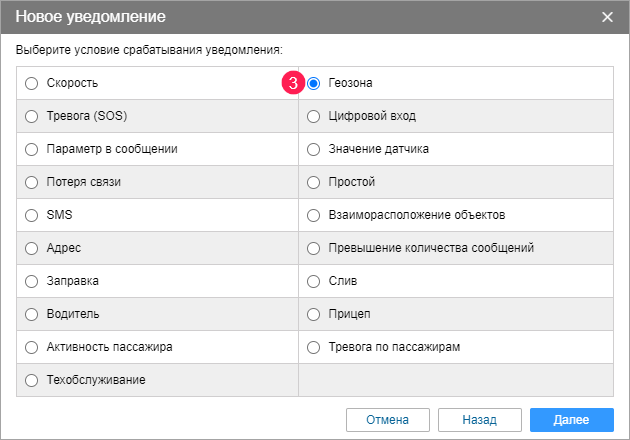This screenshot has width=630, height=440.
Task: Choose Цифровой вход condition
Action: [x=314, y=116]
